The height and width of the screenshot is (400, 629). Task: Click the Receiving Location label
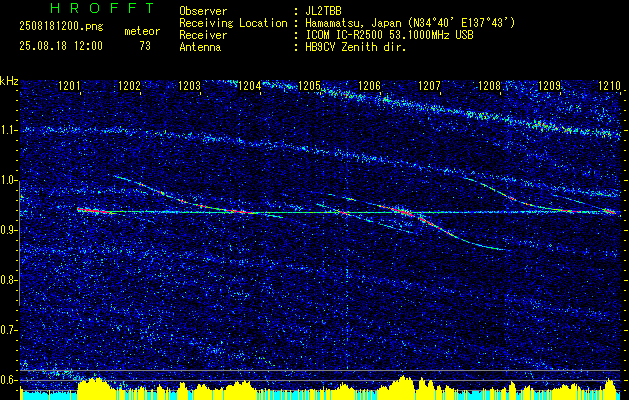pyautogui.click(x=233, y=23)
